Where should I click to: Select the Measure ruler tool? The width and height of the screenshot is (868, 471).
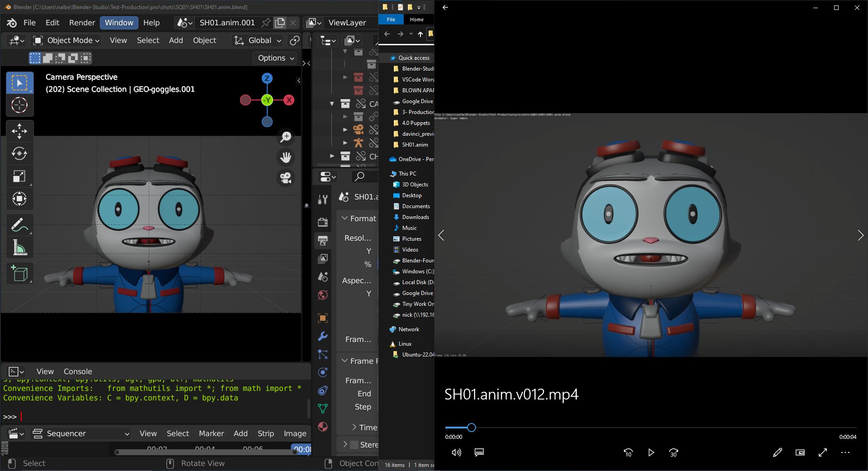point(19,247)
